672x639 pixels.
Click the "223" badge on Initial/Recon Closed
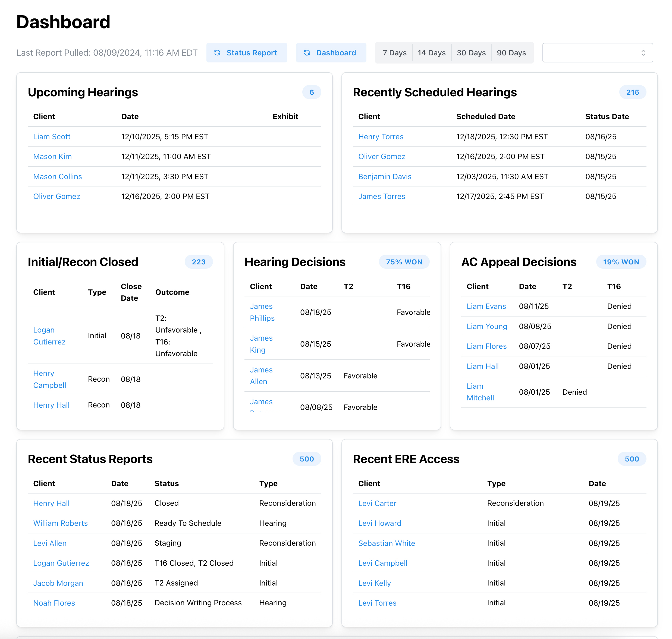[199, 262]
